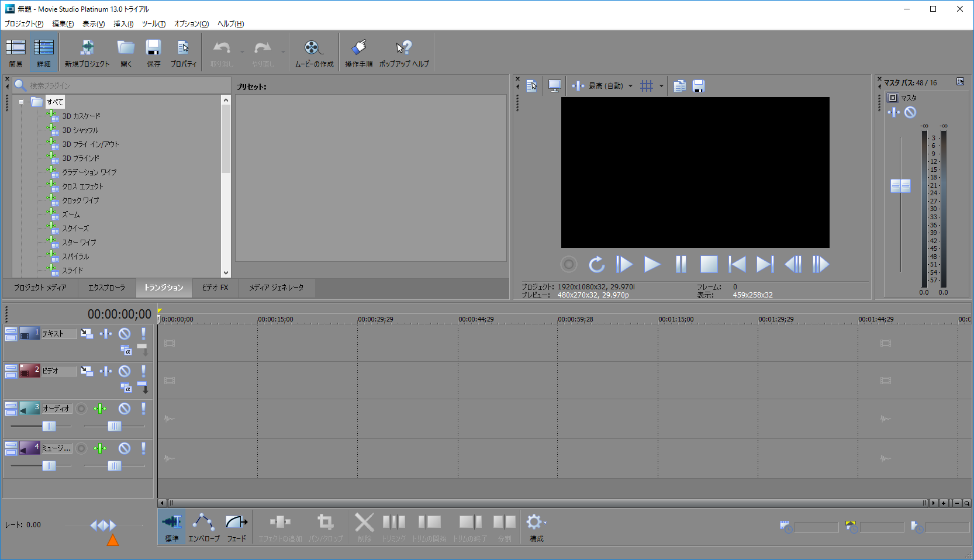Arm the オーディオ track for recording

[x=82, y=409]
